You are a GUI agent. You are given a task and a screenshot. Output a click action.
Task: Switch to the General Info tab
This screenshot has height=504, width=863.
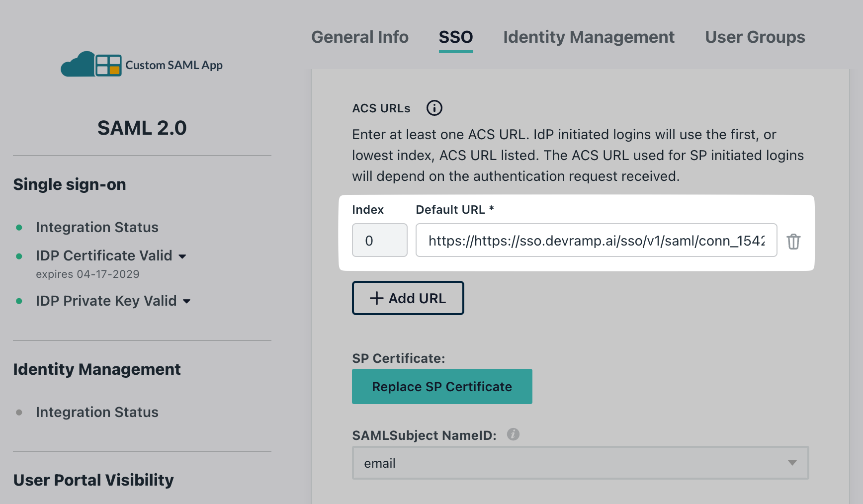pyautogui.click(x=360, y=37)
